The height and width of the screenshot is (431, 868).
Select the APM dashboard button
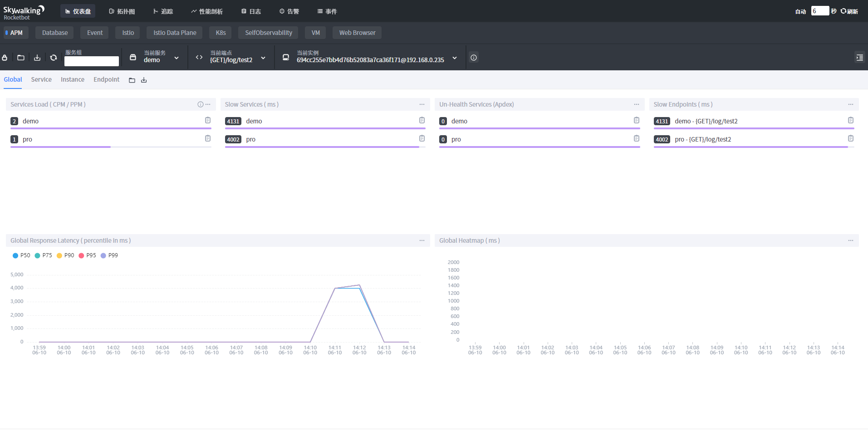16,33
